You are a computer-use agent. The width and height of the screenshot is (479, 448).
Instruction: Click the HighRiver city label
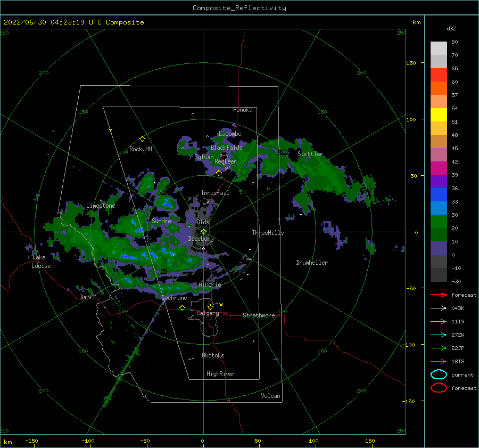click(x=221, y=374)
